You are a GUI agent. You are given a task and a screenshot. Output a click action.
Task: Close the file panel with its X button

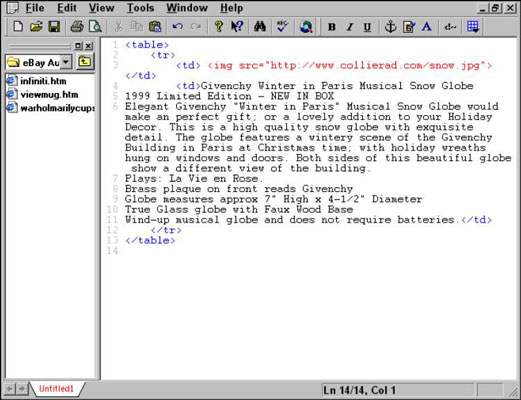click(88, 46)
